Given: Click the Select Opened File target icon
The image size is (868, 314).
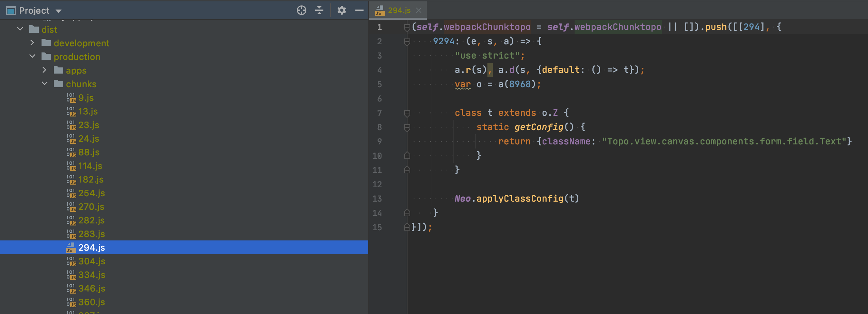Looking at the screenshot, I should tap(301, 11).
